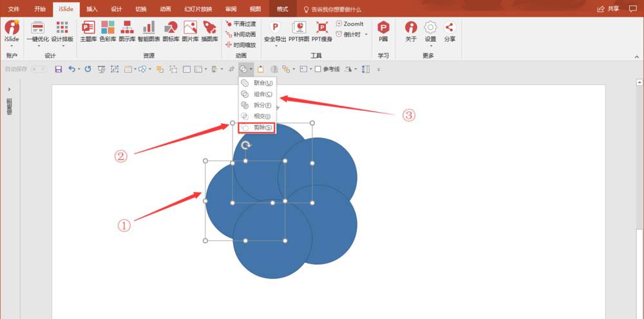Click the paste clipboard icon in toolbar
Viewport: 644px width, 319px height.
pyautogui.click(x=260, y=69)
